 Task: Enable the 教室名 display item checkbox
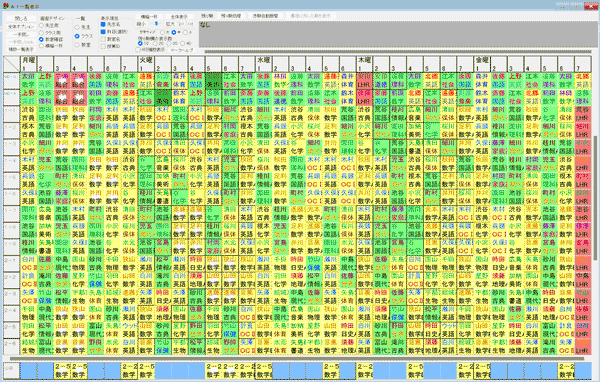[x=103, y=39]
